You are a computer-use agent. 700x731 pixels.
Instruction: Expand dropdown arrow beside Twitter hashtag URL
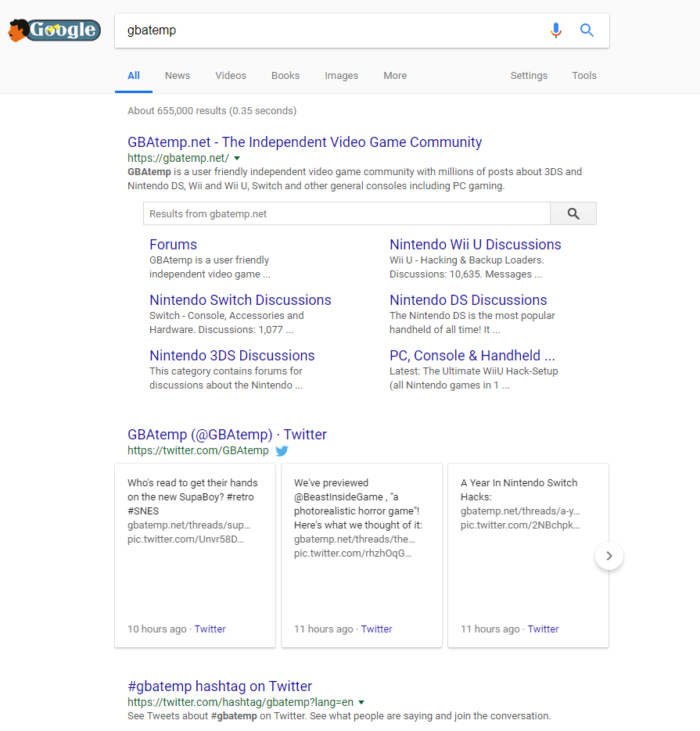361,703
